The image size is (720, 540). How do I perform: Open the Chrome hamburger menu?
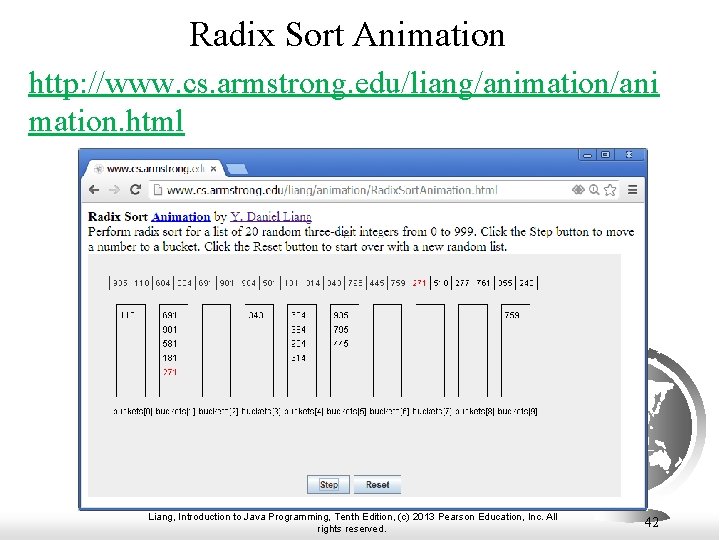[632, 190]
